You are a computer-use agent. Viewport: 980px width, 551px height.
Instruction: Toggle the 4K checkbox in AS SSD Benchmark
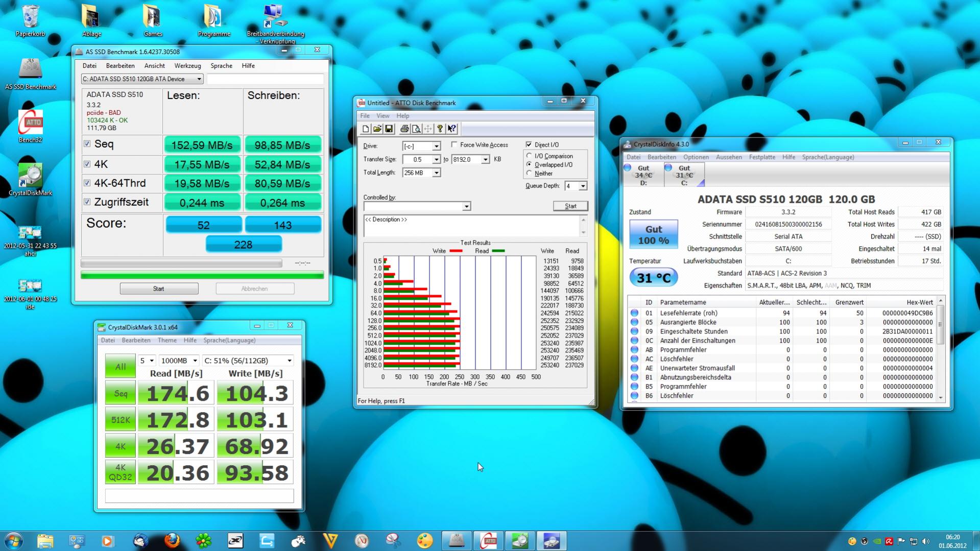87,164
